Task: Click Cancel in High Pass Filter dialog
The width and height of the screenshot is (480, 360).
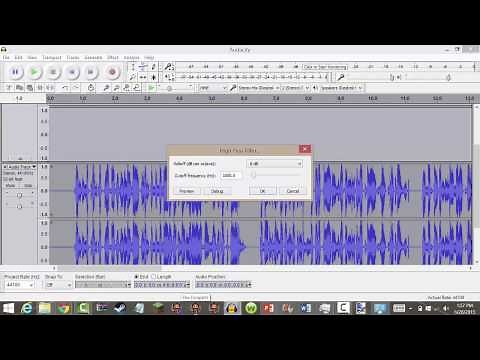Action: click(x=293, y=191)
